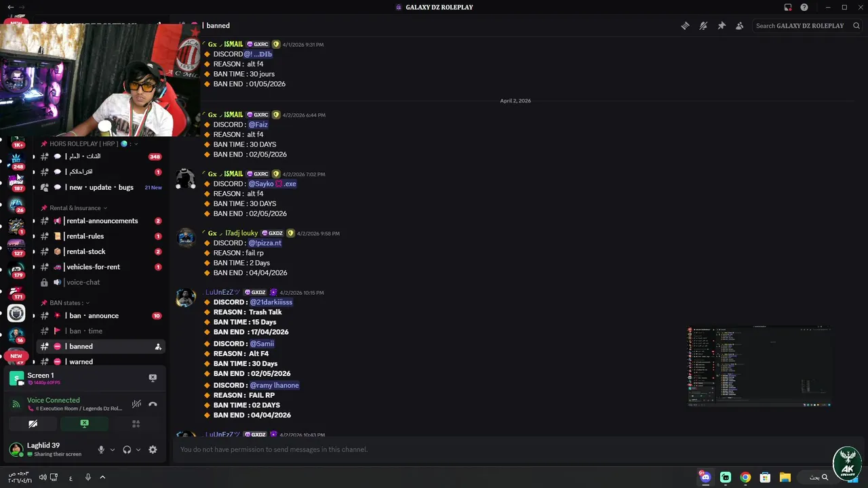This screenshot has height=488, width=868.
Task: Click the @Samii mention link
Action: (x=262, y=344)
